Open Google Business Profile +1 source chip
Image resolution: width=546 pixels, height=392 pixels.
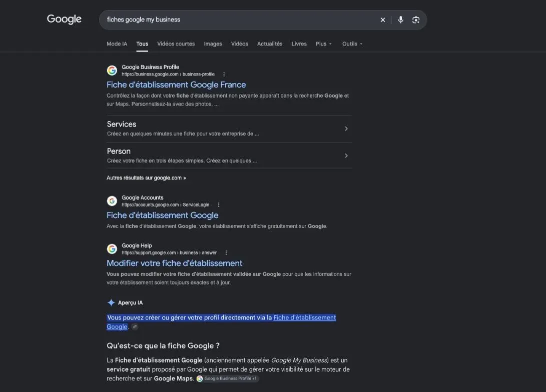coord(227,378)
